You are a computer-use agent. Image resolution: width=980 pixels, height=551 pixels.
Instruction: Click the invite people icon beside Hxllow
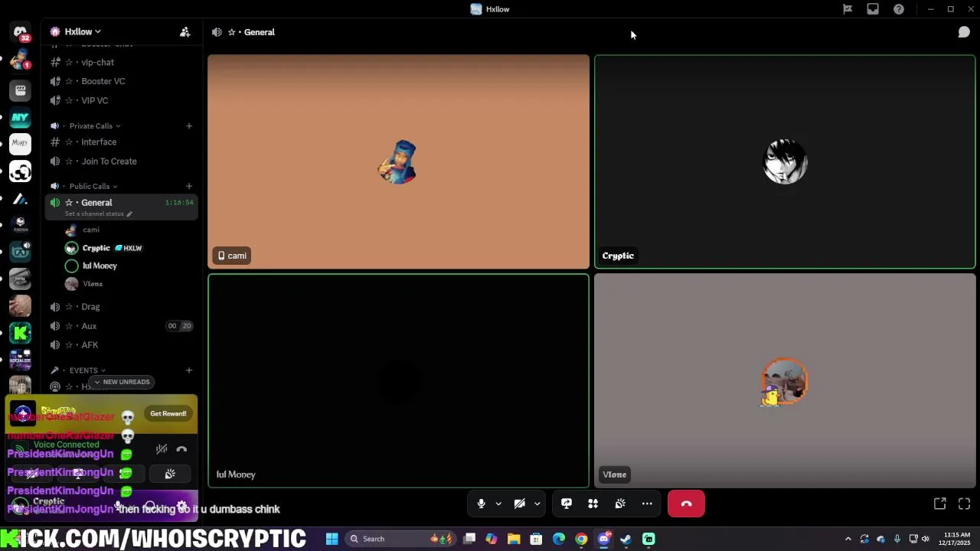(185, 32)
